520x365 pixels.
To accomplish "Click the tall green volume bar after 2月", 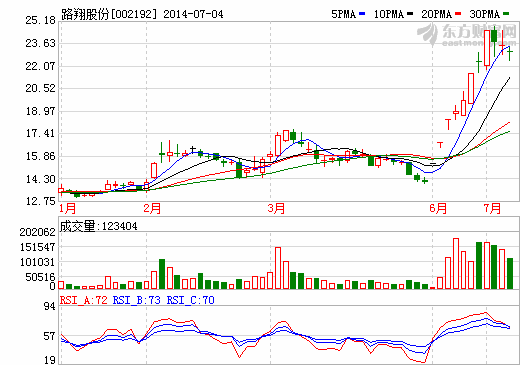I will [x=162, y=274].
